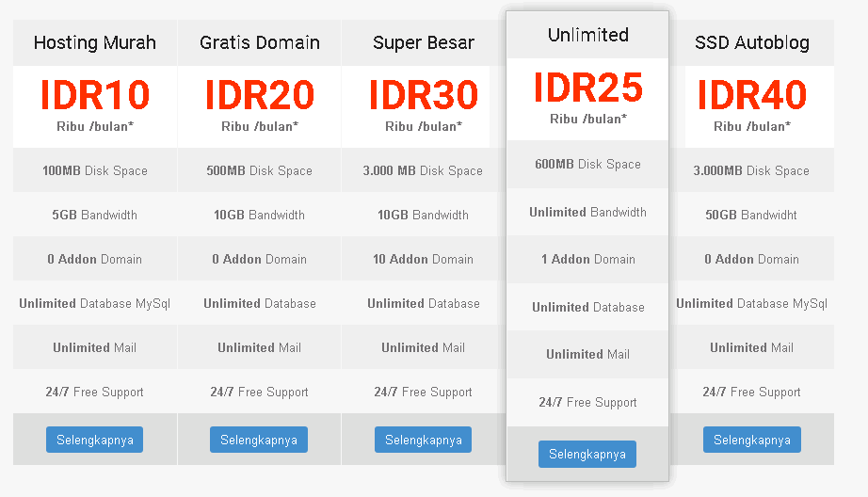Select the Super Besar plan title

[424, 42]
